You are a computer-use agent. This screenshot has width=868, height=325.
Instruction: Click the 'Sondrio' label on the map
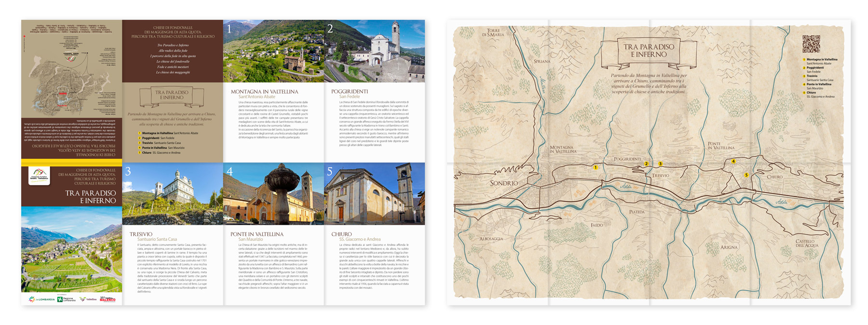click(x=504, y=183)
